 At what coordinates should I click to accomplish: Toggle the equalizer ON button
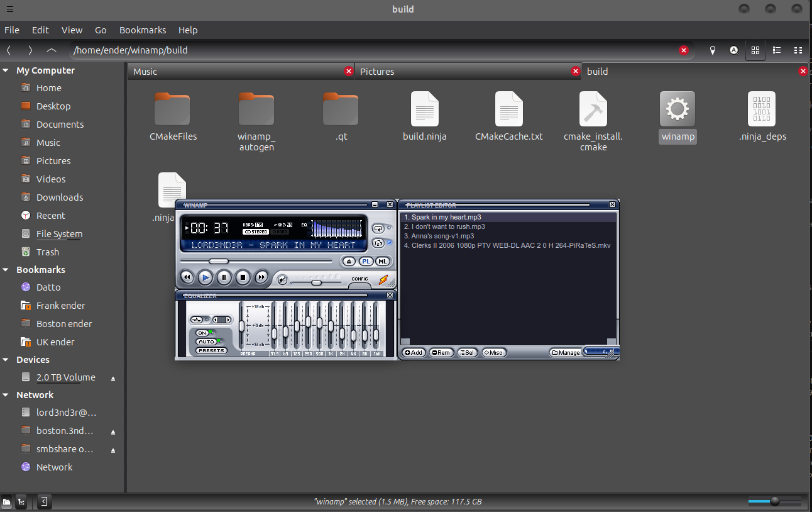pos(202,333)
